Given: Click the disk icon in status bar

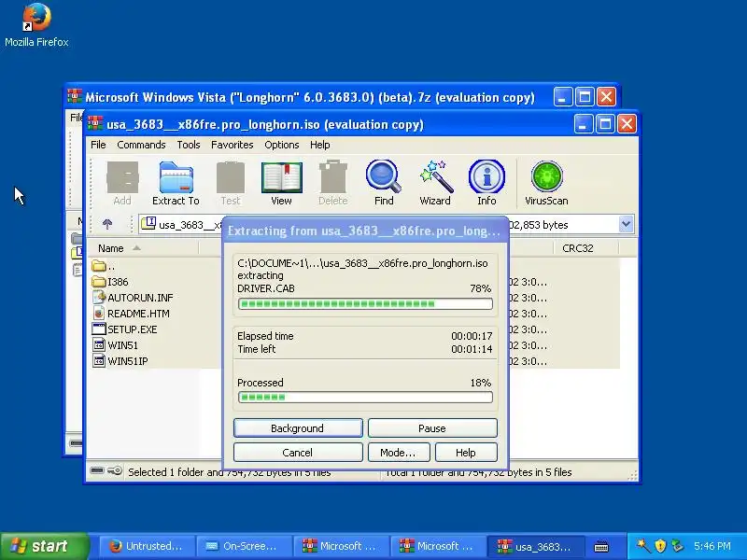Looking at the screenshot, I should pos(97,471).
